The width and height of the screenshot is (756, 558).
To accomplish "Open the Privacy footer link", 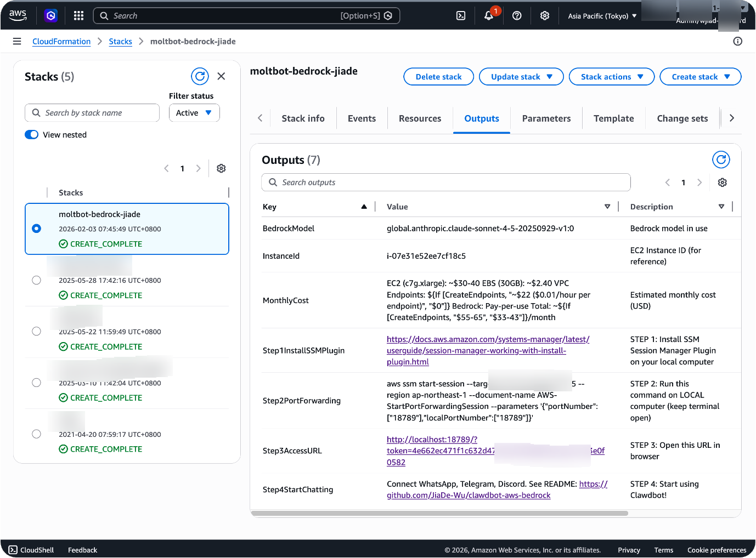I will [x=629, y=550].
